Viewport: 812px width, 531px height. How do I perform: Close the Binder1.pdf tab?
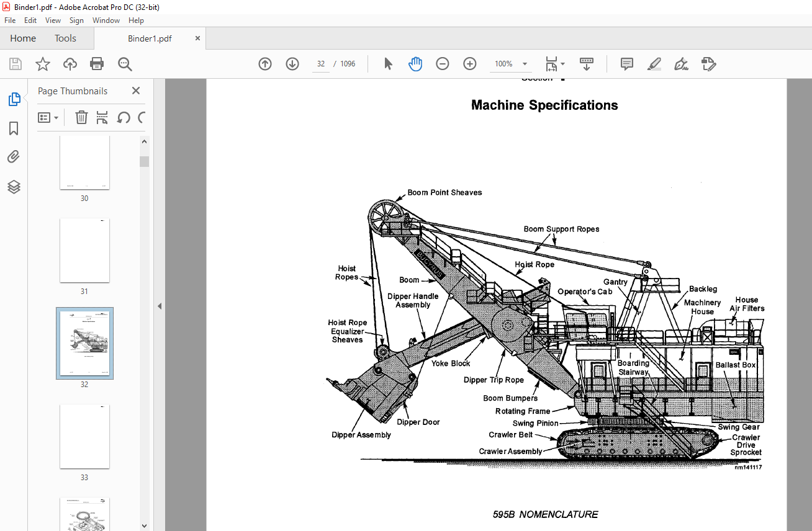pyautogui.click(x=198, y=38)
